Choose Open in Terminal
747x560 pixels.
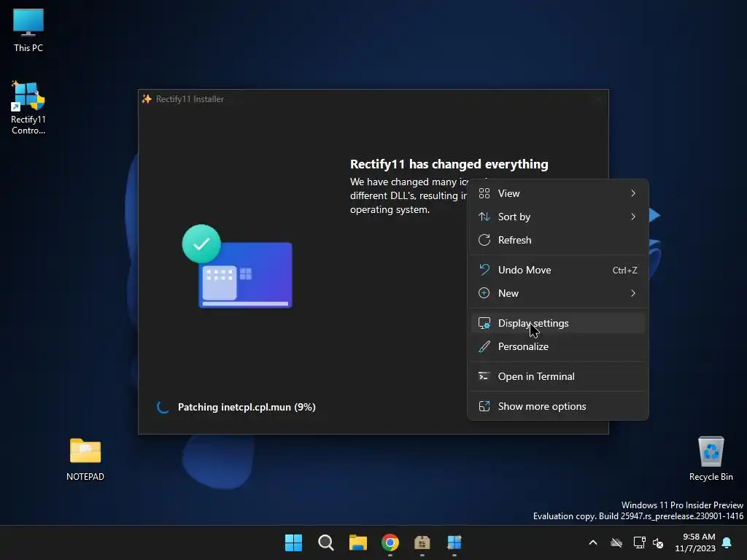(x=558, y=377)
